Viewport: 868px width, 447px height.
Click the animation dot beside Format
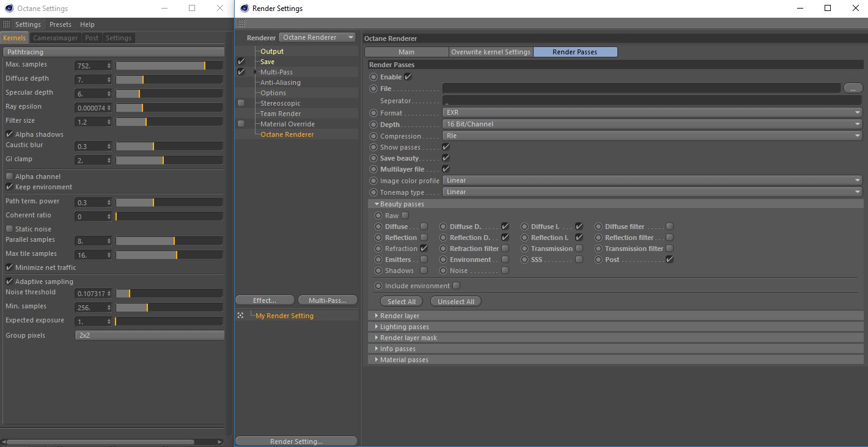pyautogui.click(x=373, y=113)
